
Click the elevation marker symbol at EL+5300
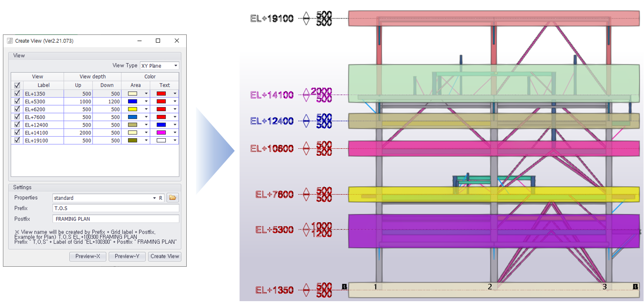coord(306,229)
